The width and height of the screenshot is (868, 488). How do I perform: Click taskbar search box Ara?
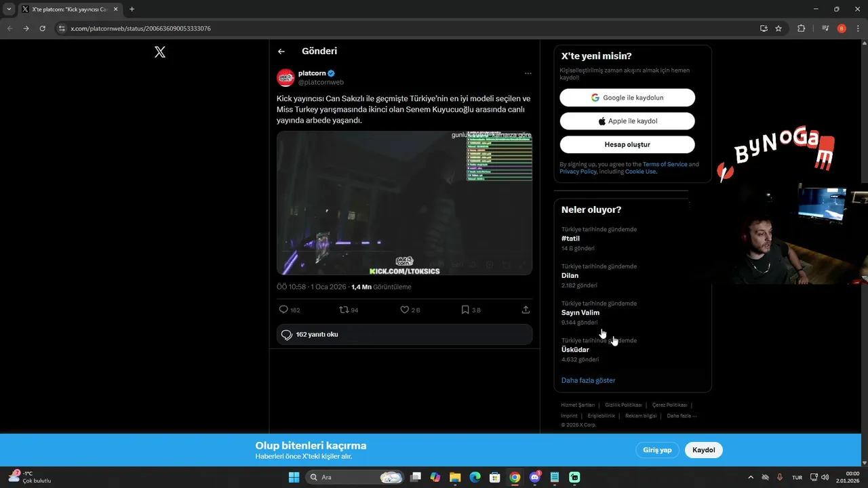pyautogui.click(x=356, y=477)
